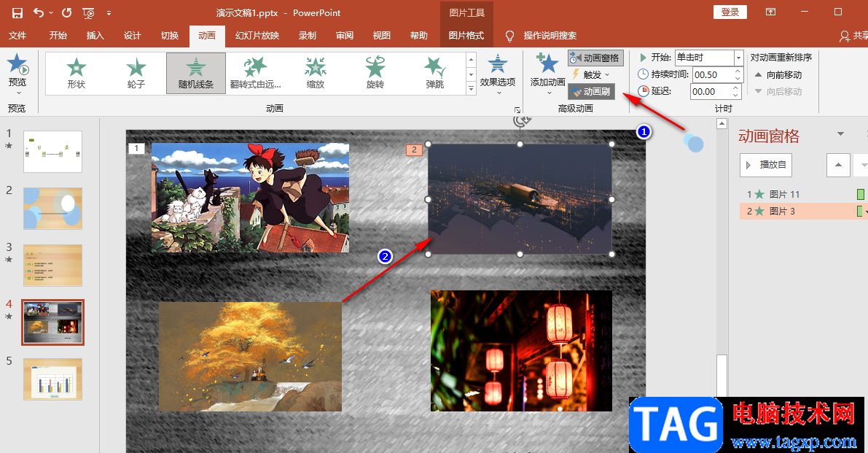Open Customize Quick Access Toolbar arrow

point(109,12)
